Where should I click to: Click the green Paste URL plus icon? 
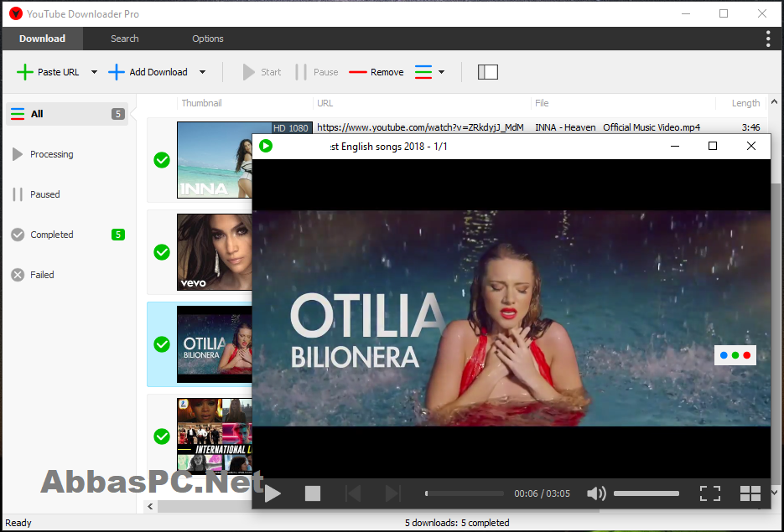[x=25, y=72]
